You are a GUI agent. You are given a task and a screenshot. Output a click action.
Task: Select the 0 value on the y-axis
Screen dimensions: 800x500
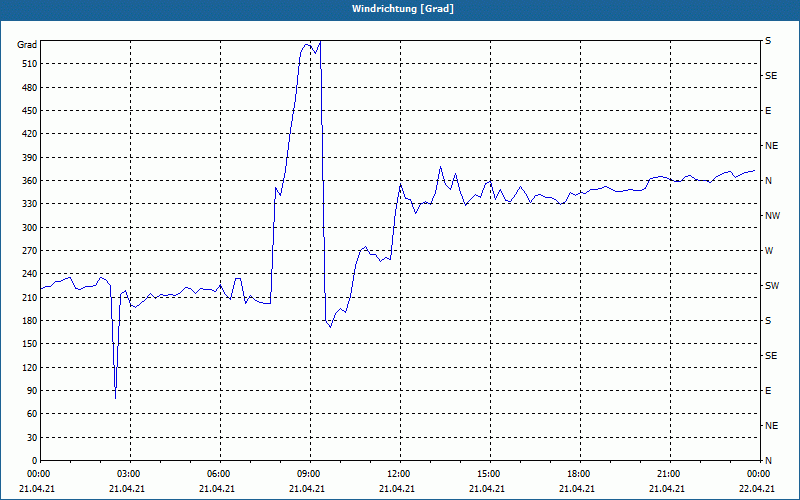34,461
